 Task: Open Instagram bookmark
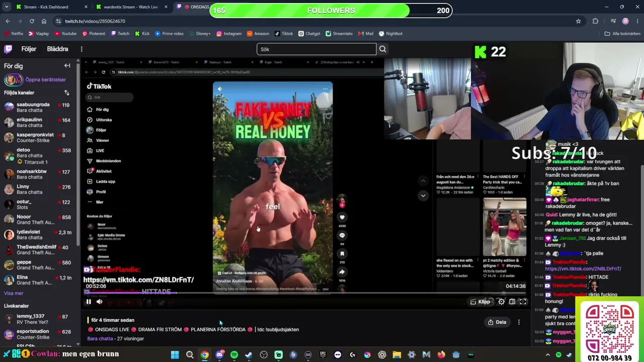pyautogui.click(x=229, y=34)
